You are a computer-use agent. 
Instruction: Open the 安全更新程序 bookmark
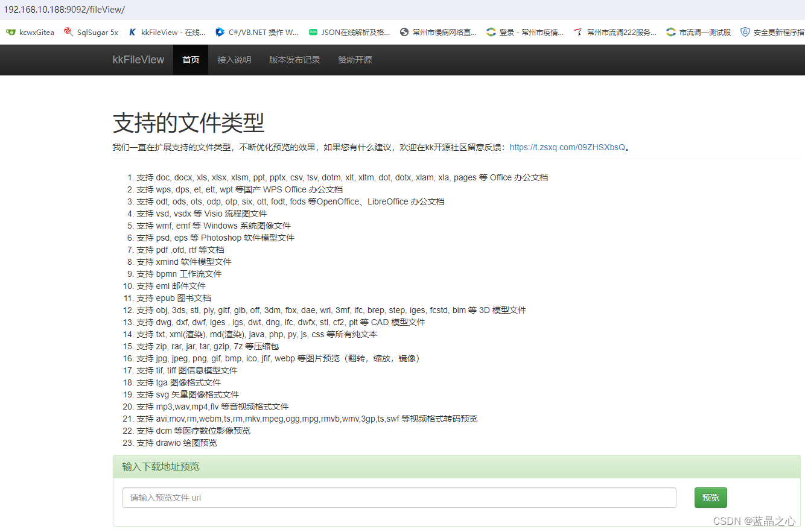coord(775,32)
